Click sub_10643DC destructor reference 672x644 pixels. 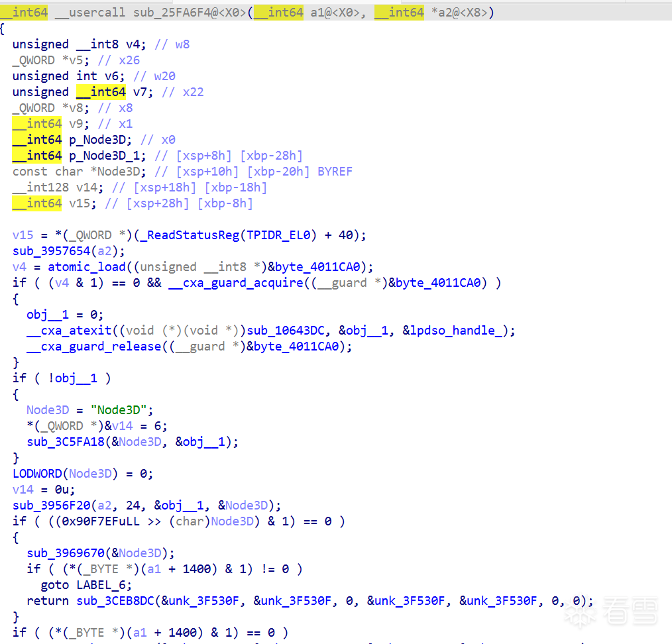click(x=286, y=331)
